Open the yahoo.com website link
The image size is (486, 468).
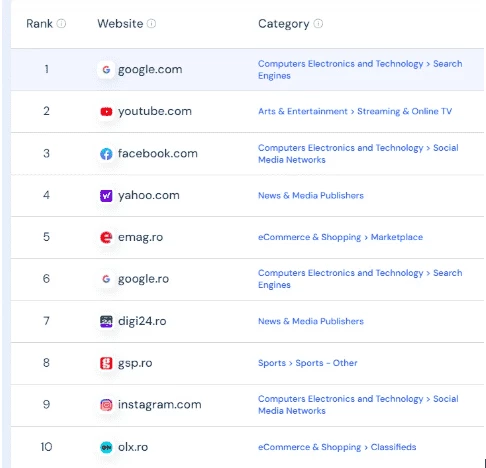pyautogui.click(x=149, y=195)
